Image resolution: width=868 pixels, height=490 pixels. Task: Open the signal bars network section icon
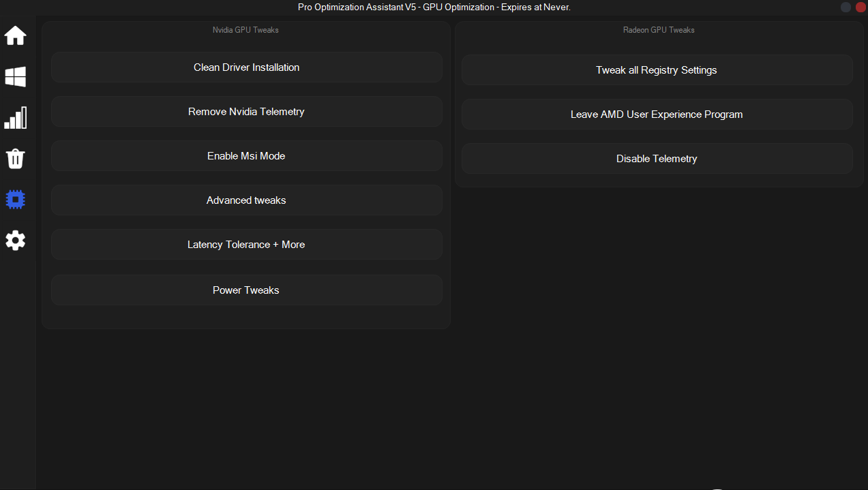coord(16,118)
